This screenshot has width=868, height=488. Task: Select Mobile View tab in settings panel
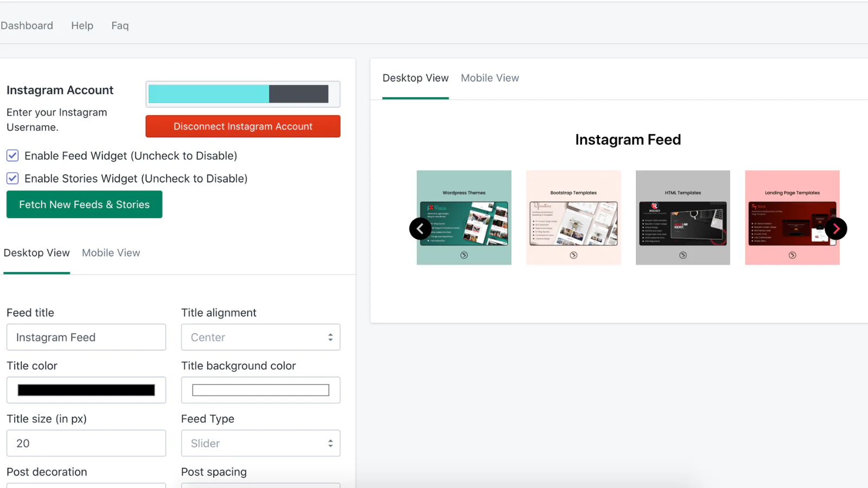pos(111,253)
